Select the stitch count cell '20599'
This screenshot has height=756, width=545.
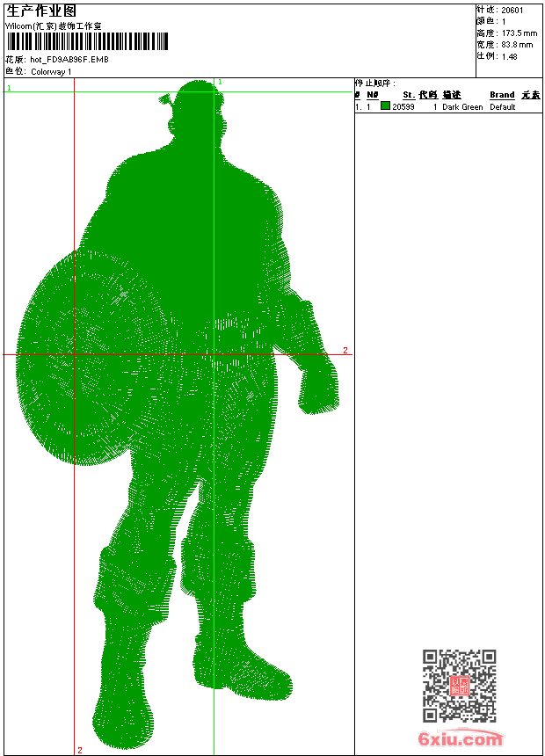tap(403, 107)
